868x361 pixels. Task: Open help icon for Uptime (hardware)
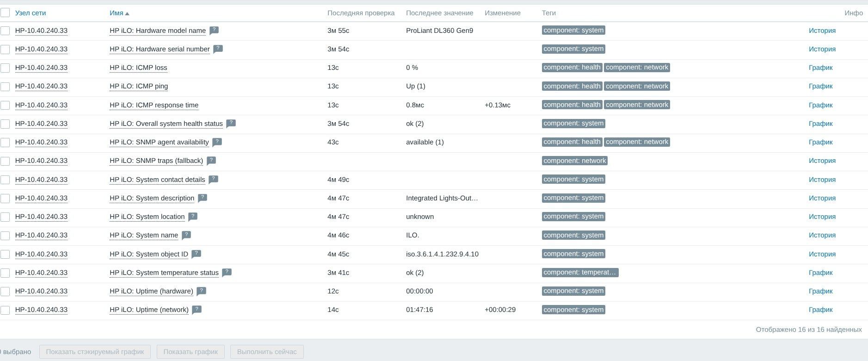click(202, 291)
